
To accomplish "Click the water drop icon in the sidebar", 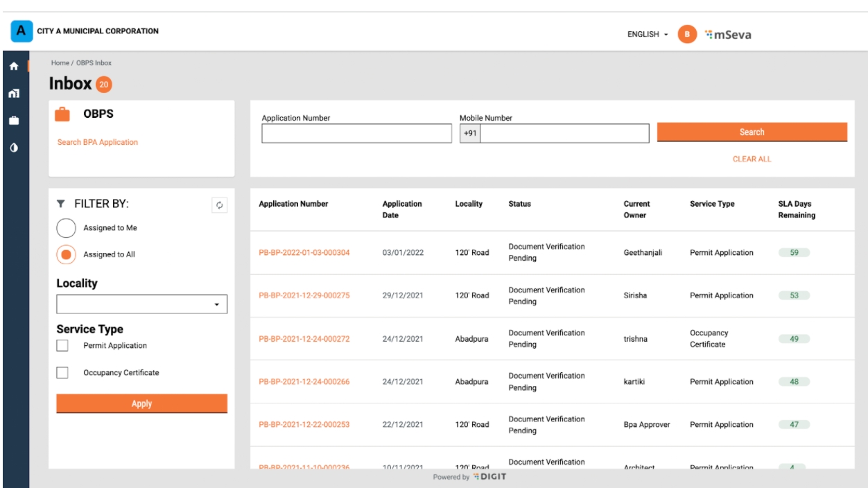I will point(14,148).
